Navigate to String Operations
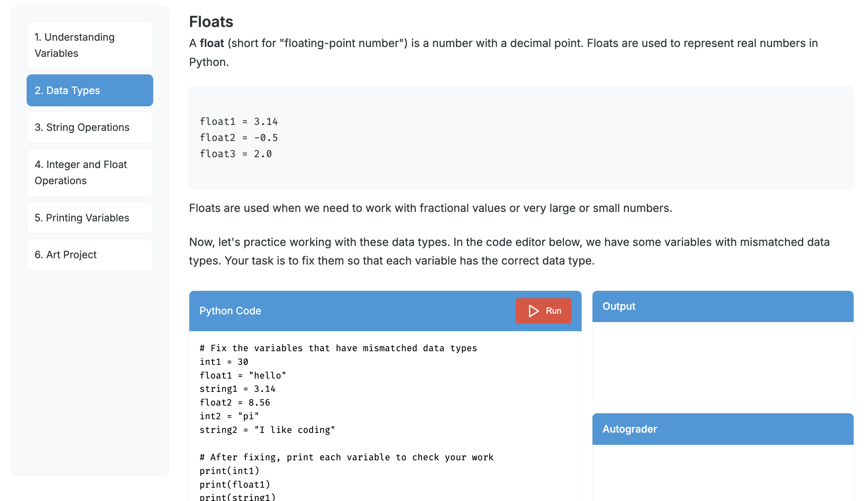The width and height of the screenshot is (868, 501). (89, 127)
